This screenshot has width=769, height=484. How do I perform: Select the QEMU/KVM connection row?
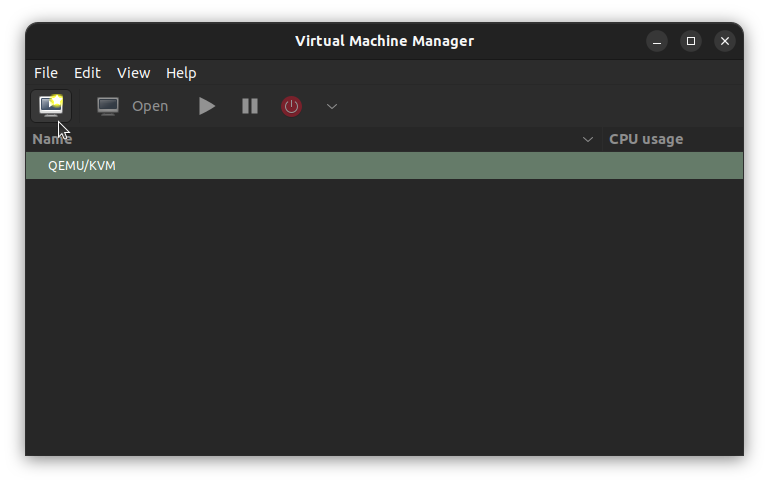click(384, 166)
